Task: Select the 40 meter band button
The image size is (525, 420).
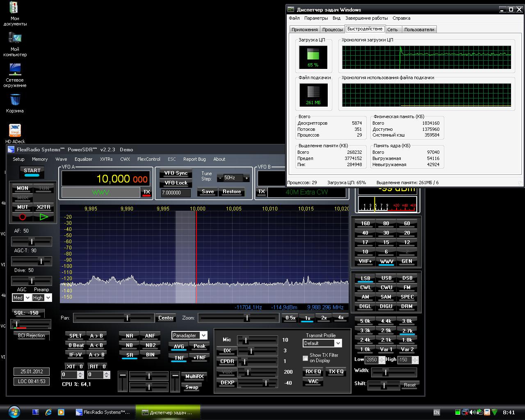Action: (x=365, y=233)
